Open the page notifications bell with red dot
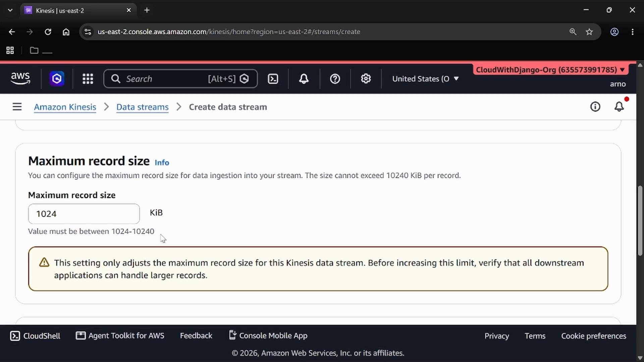Image resolution: width=644 pixels, height=362 pixels. coord(619,107)
